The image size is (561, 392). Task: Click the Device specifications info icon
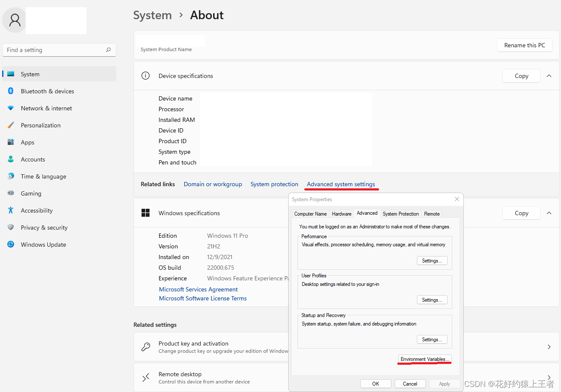[x=145, y=76]
